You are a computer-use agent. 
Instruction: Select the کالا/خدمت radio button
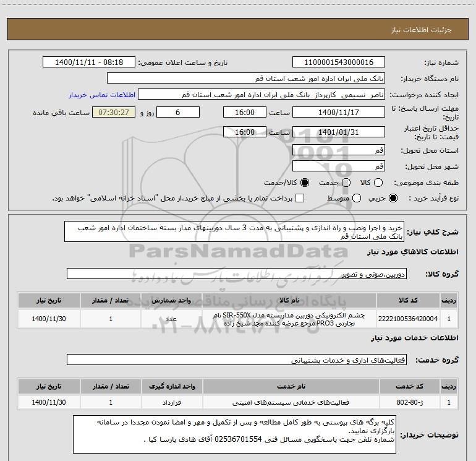305,183
